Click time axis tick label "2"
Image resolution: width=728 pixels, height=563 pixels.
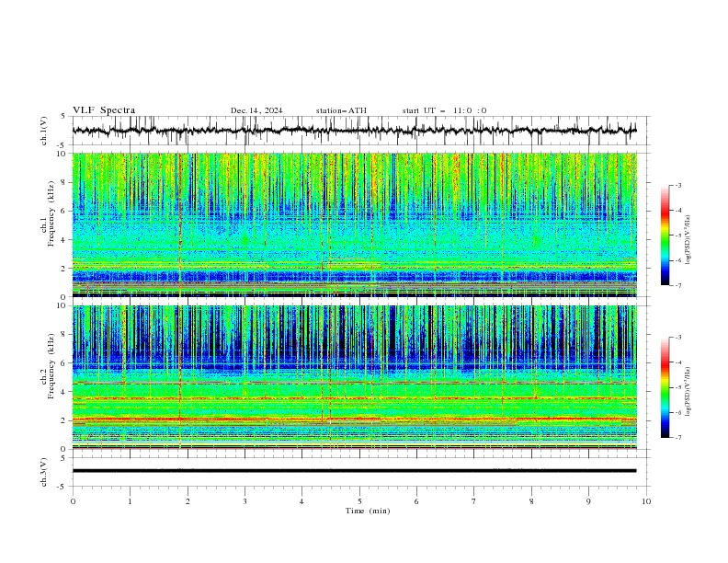(188, 501)
